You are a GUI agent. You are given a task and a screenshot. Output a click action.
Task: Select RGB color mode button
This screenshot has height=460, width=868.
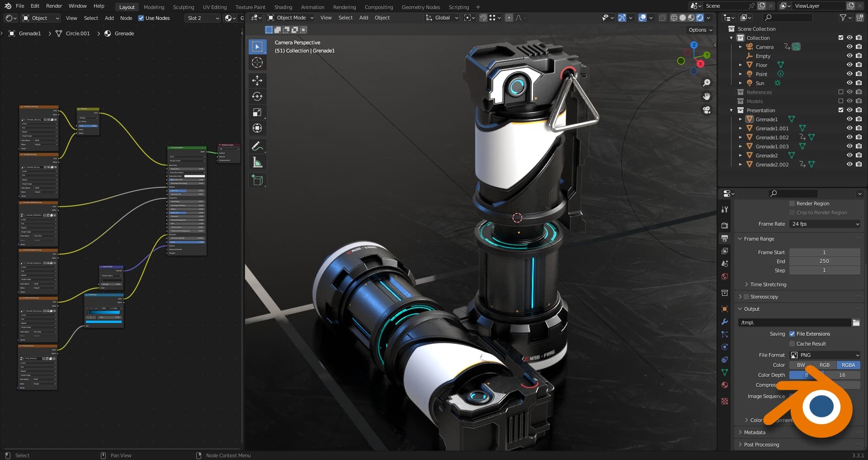pyautogui.click(x=825, y=365)
